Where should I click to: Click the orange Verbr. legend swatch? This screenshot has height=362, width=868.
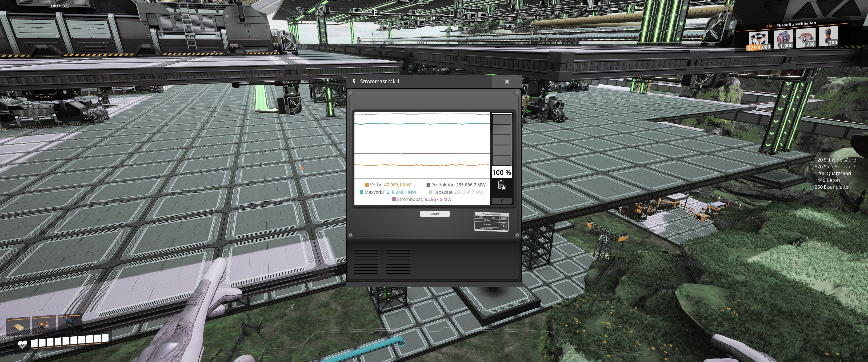367,185
